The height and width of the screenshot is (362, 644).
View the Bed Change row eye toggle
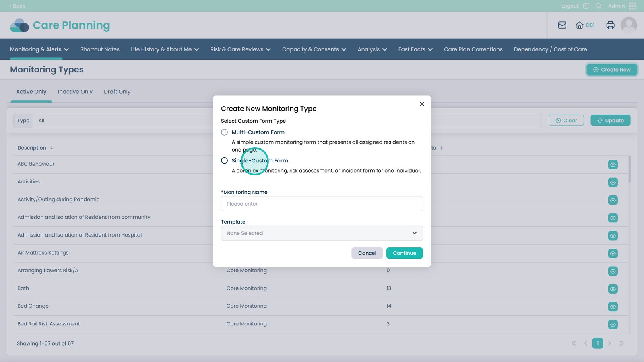(613, 306)
